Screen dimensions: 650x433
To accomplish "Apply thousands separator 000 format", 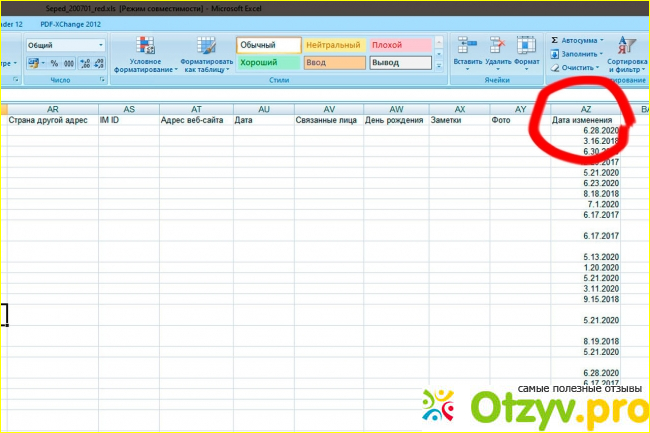I will point(69,62).
